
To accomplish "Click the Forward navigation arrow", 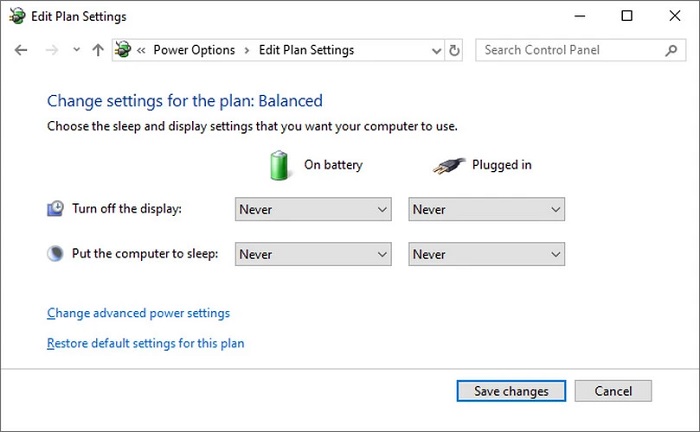I will tap(50, 50).
